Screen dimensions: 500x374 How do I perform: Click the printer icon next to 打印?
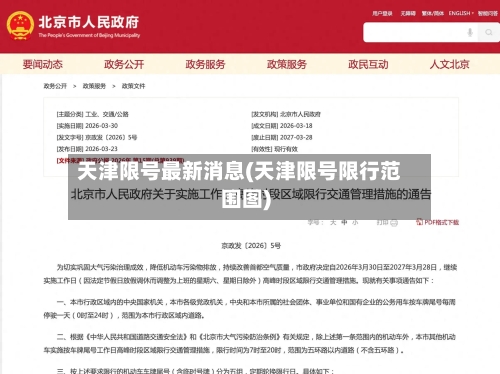click(394, 222)
